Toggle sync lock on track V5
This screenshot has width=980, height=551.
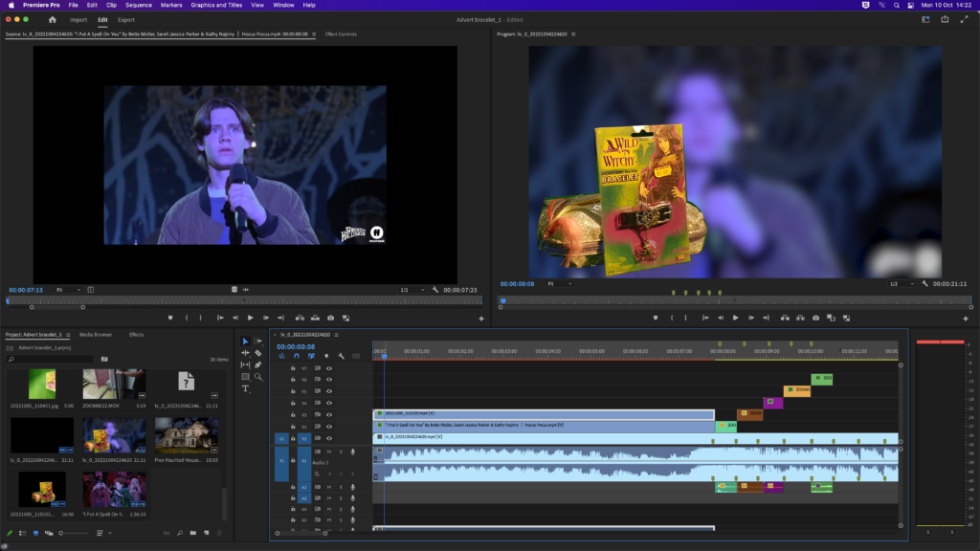pyautogui.click(x=318, y=391)
